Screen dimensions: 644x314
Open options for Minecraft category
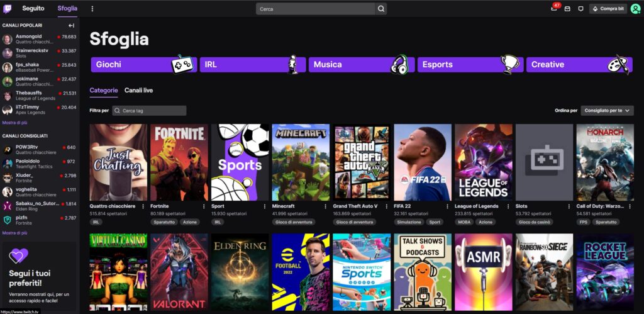(325, 206)
